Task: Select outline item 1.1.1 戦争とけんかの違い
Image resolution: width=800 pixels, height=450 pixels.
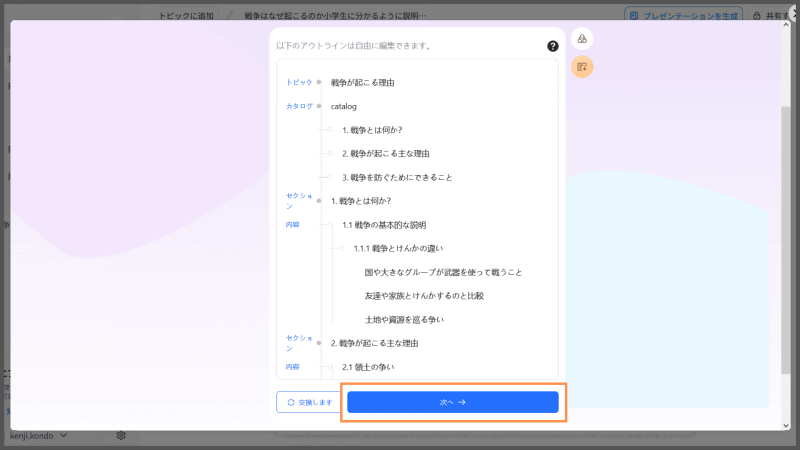Action: (x=398, y=248)
